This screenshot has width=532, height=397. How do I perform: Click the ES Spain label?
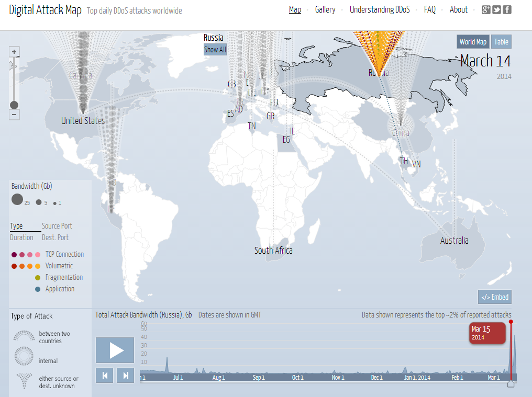point(231,114)
